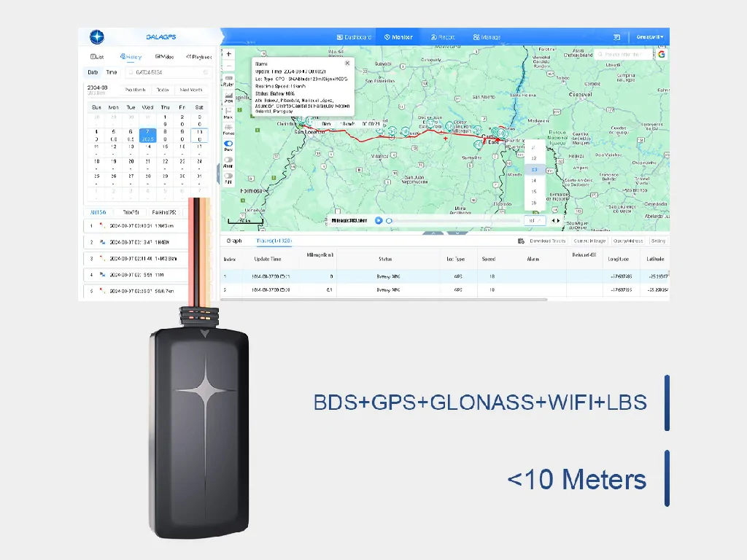Turn on the bottom map sidebar toggle

[228, 176]
